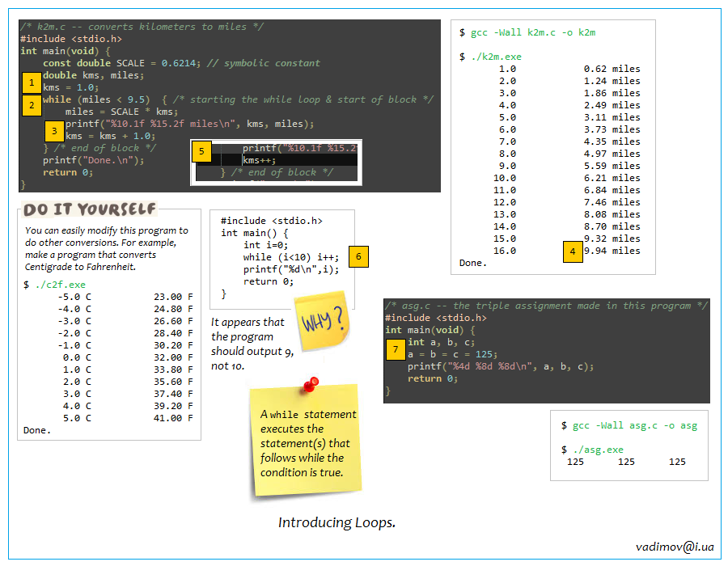Screen dimensions: 728x566
Task: Click the 'int i=0;' line
Action: [x=265, y=245]
